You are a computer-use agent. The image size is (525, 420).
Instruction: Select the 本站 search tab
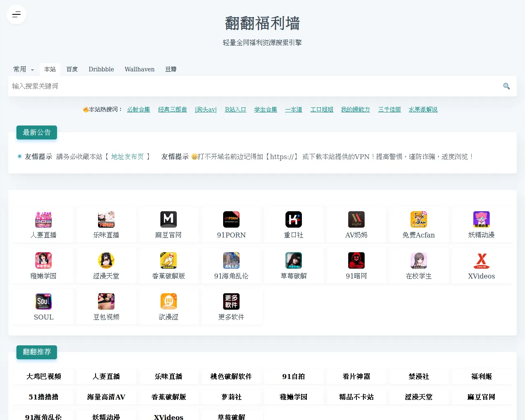[x=50, y=69]
